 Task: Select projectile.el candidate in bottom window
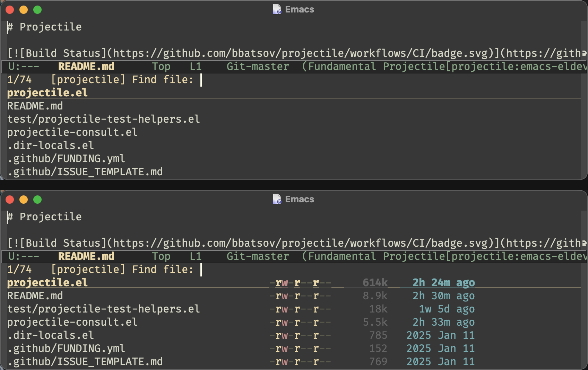[47, 282]
